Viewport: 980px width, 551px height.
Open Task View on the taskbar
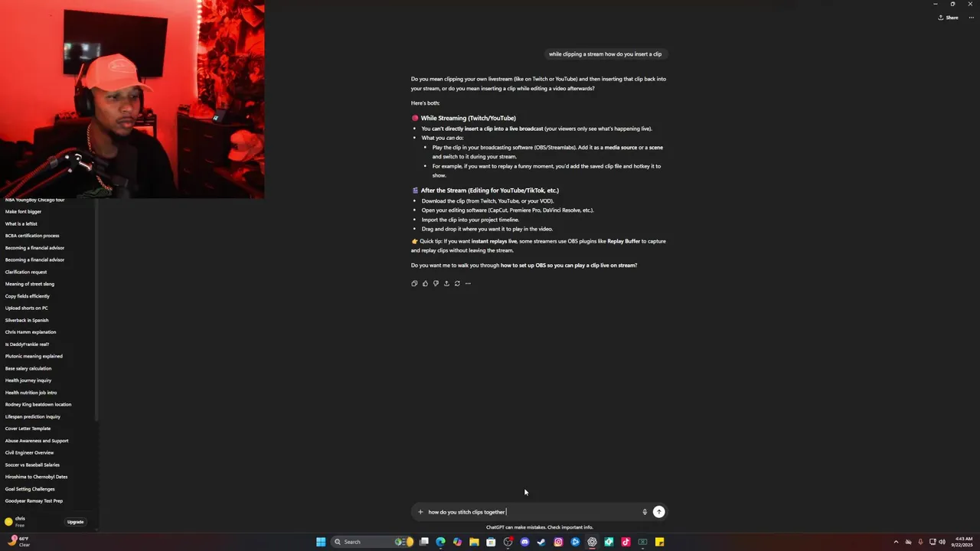pyautogui.click(x=423, y=542)
